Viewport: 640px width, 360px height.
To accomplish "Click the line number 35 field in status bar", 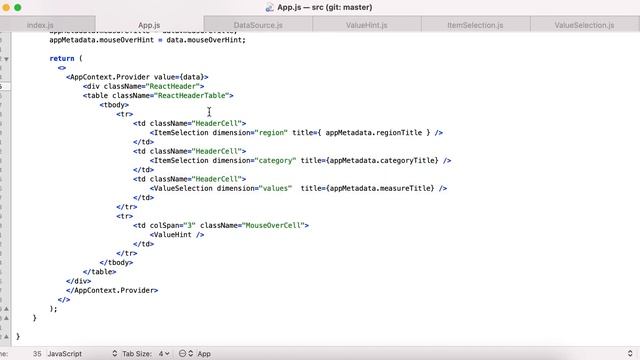I will [37, 353].
